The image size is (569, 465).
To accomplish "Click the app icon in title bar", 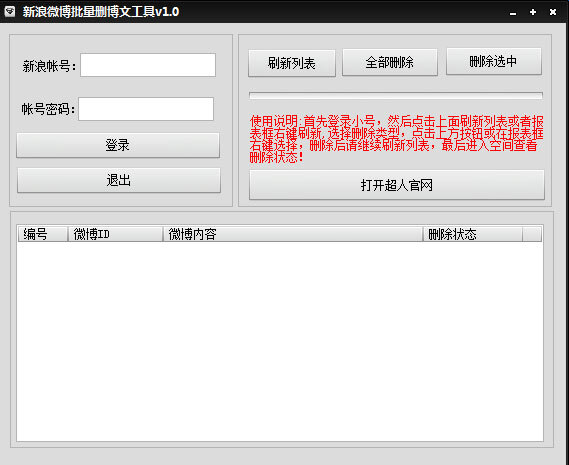I will click(x=10, y=11).
